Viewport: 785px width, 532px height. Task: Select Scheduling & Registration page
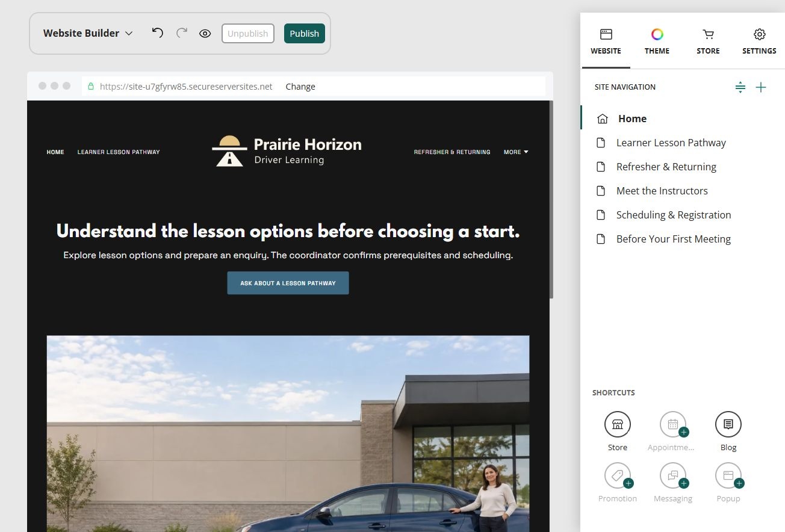683,215
